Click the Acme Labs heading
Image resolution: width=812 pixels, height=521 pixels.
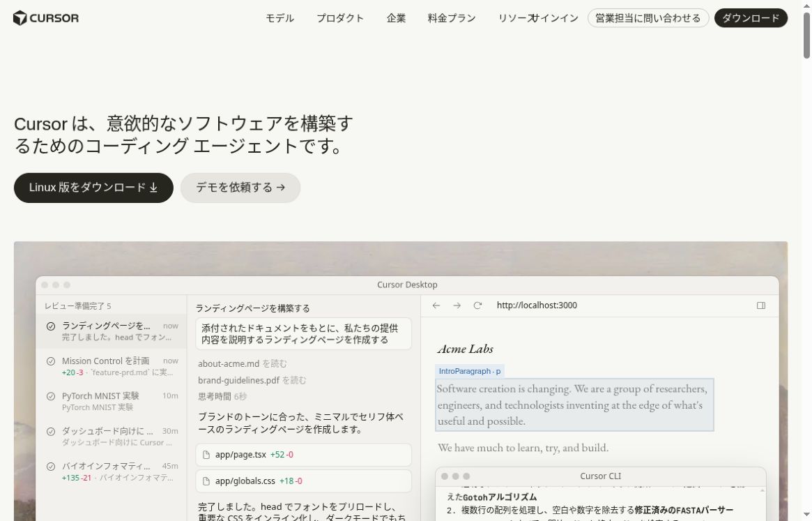(x=465, y=349)
